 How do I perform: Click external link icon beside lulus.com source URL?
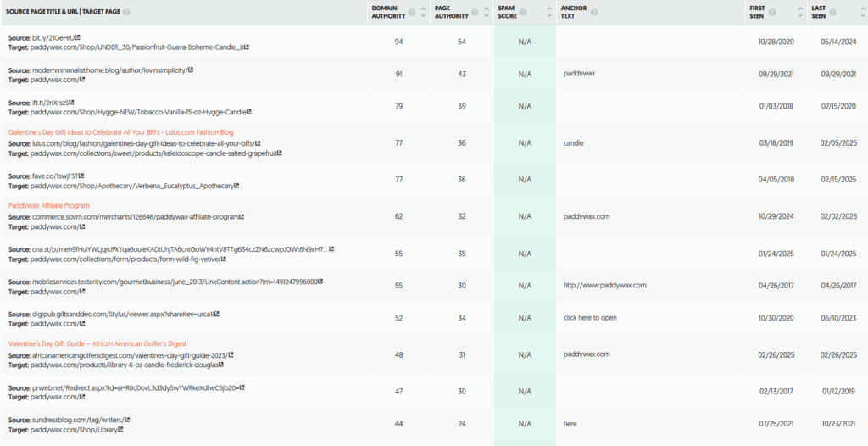pos(258,143)
